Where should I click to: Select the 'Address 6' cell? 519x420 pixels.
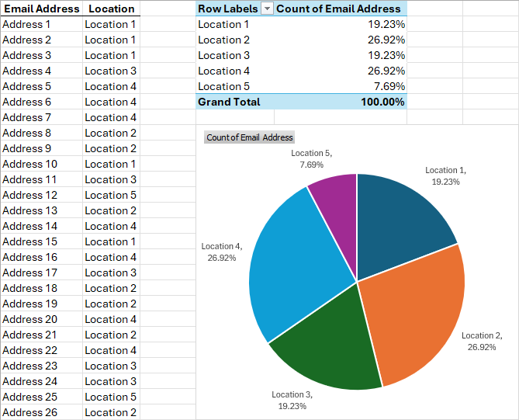click(x=41, y=102)
